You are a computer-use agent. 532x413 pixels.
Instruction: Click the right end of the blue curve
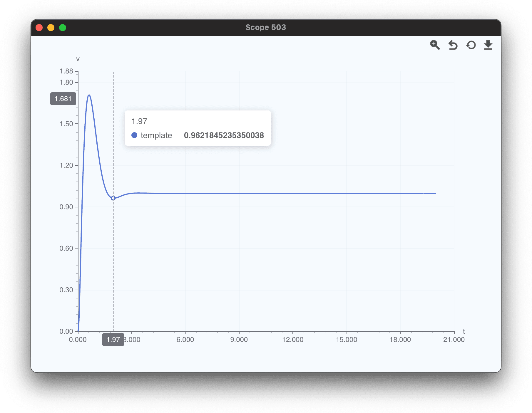point(435,193)
